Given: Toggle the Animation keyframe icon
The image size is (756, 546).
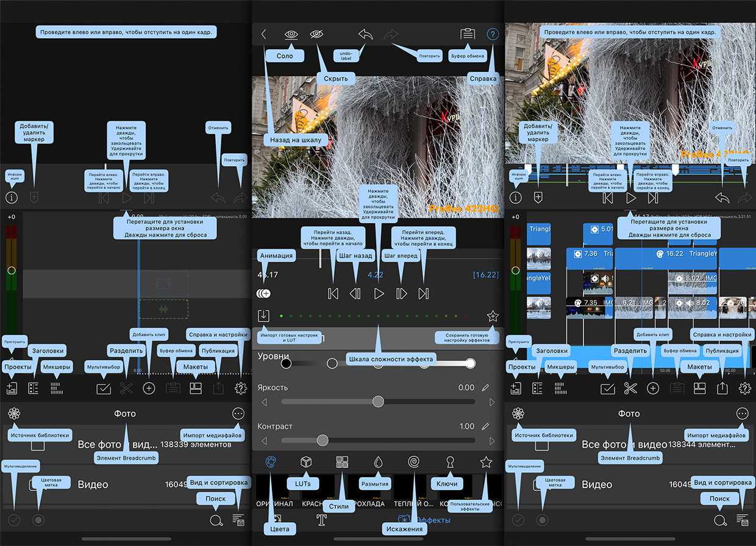Looking at the screenshot, I should tap(263, 293).
